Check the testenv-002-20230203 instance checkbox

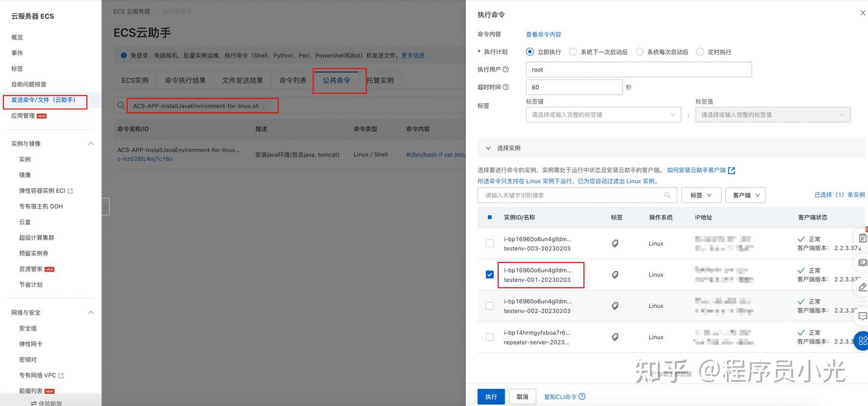(489, 305)
